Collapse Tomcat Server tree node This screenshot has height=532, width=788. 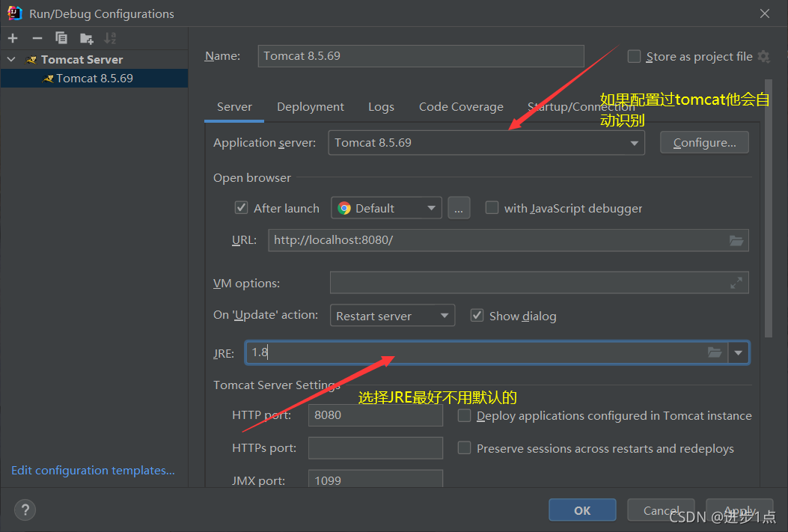11,59
